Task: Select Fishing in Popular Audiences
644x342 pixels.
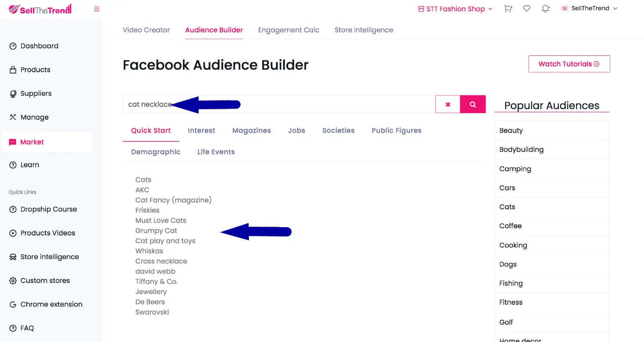Action: 552,283
